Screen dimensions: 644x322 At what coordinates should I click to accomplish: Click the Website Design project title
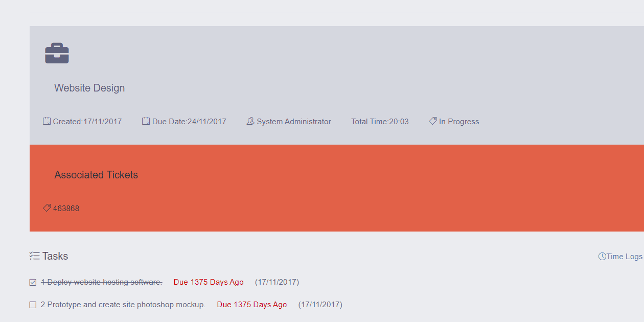coord(89,88)
